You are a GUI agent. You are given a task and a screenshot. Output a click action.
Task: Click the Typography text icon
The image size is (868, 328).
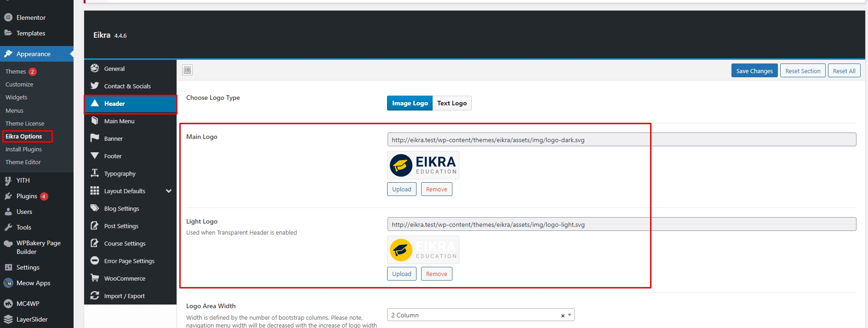point(95,173)
